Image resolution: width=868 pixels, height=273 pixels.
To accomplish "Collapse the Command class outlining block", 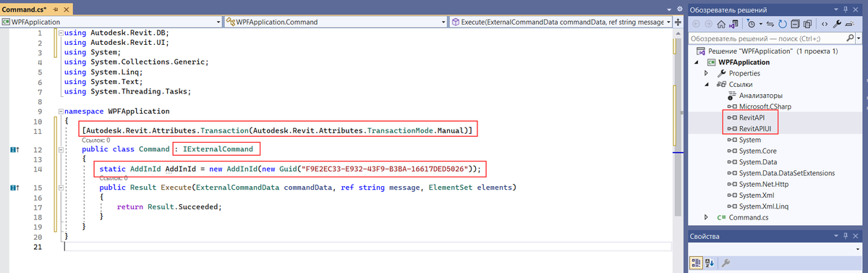I will pyautogui.click(x=60, y=149).
